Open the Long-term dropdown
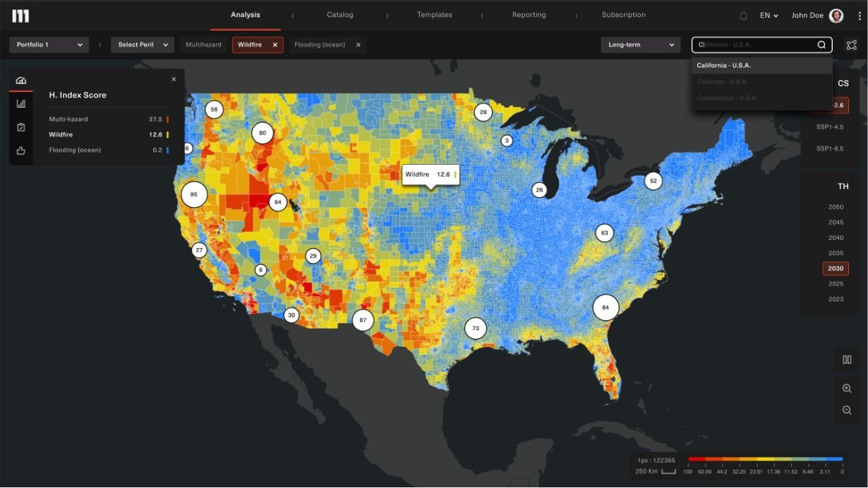The width and height of the screenshot is (868, 488). coord(640,45)
